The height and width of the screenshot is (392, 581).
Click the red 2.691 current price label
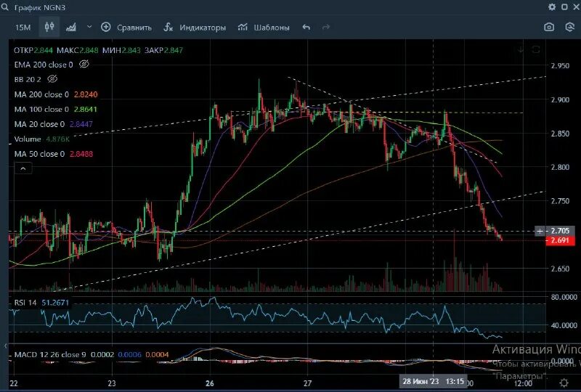(560, 240)
